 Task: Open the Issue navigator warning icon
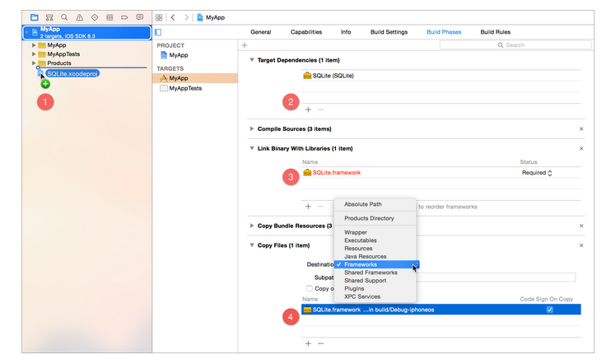click(x=80, y=17)
